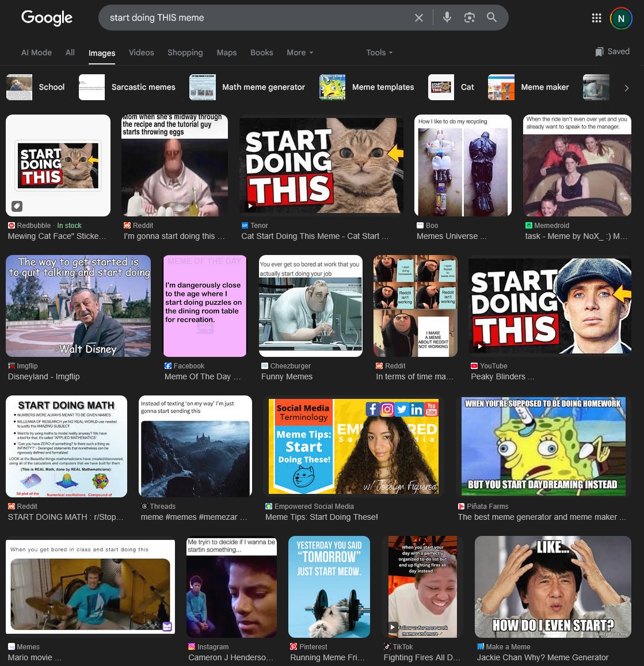644x666 pixels.
Task: Click the Pinterest favicon by Running Meme
Action: point(294,646)
